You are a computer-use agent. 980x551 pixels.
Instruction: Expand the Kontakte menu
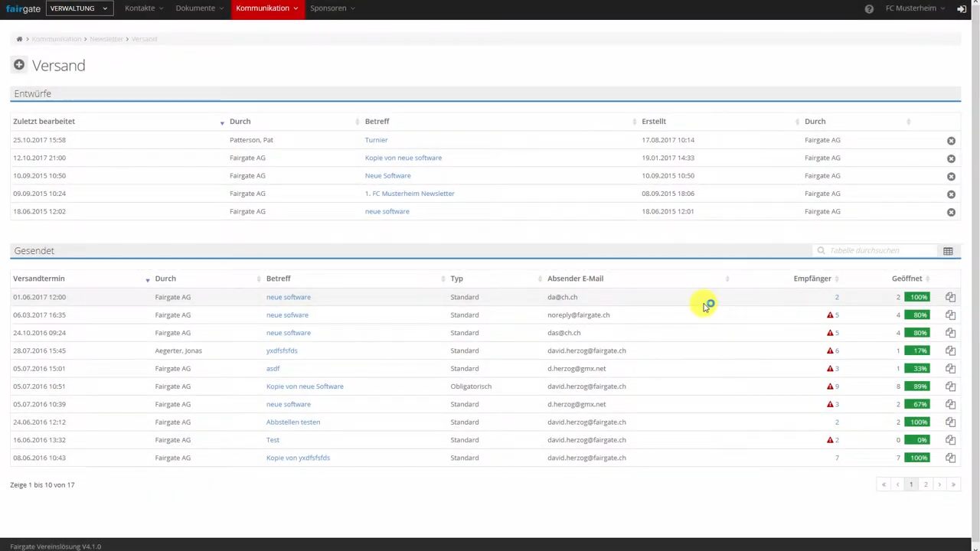[x=144, y=8]
